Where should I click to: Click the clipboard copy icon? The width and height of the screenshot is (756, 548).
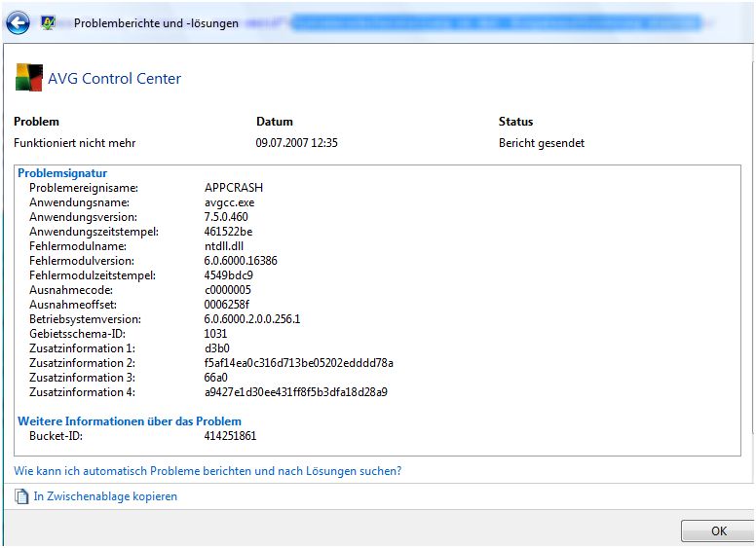pyautogui.click(x=21, y=496)
